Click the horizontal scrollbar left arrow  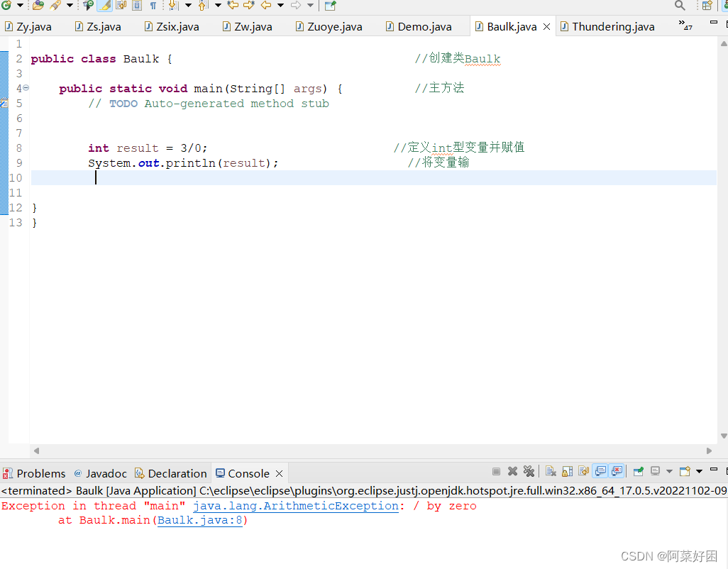point(37,451)
